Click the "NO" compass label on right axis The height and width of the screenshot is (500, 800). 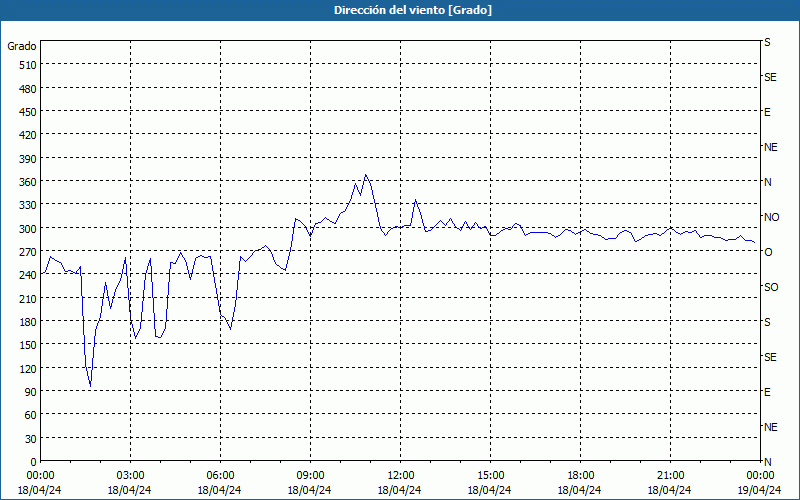click(x=771, y=217)
